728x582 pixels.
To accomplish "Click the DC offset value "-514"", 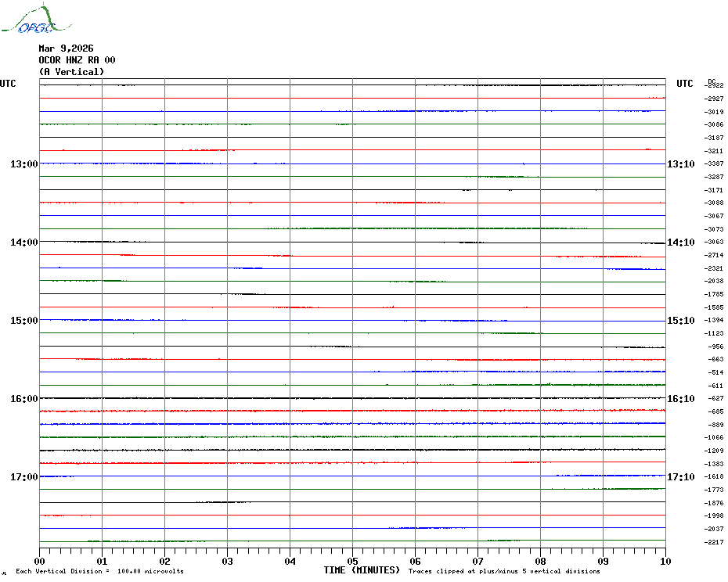I will pyautogui.click(x=716, y=372).
